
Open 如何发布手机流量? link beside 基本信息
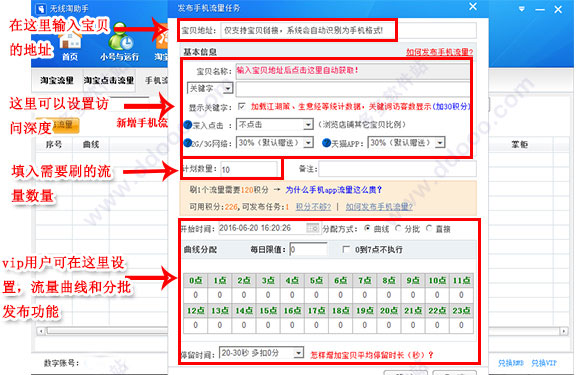coord(439,52)
